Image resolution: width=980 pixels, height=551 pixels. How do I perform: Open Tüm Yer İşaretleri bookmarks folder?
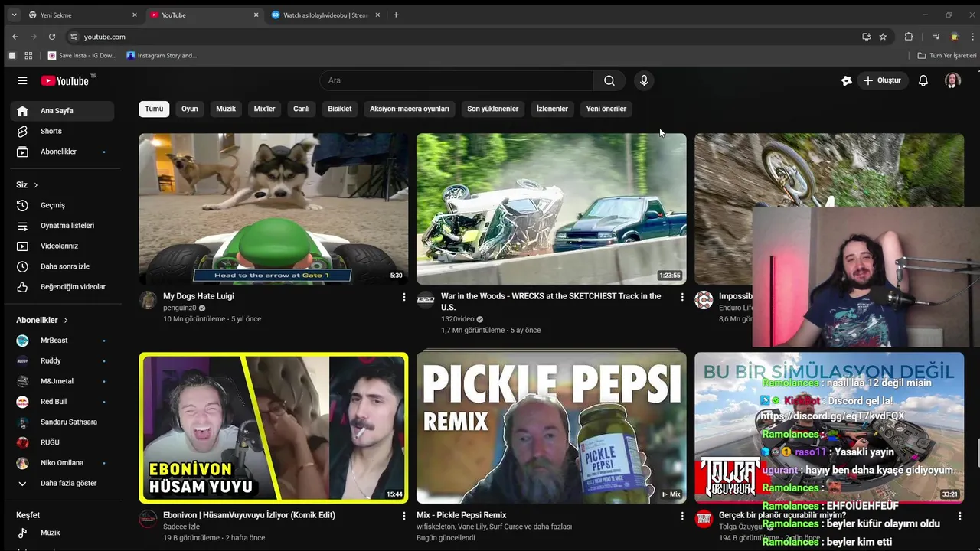coord(947,55)
